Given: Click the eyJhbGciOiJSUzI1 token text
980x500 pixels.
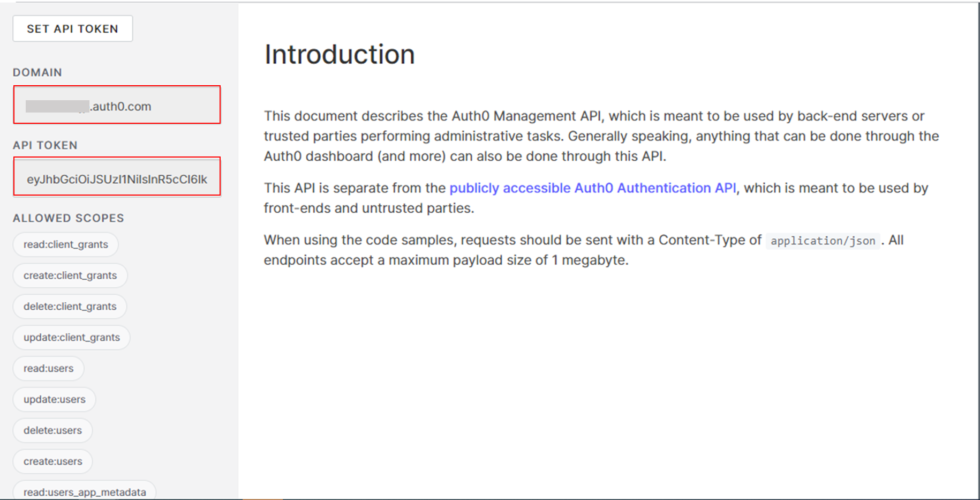Looking at the screenshot, I should [x=116, y=180].
